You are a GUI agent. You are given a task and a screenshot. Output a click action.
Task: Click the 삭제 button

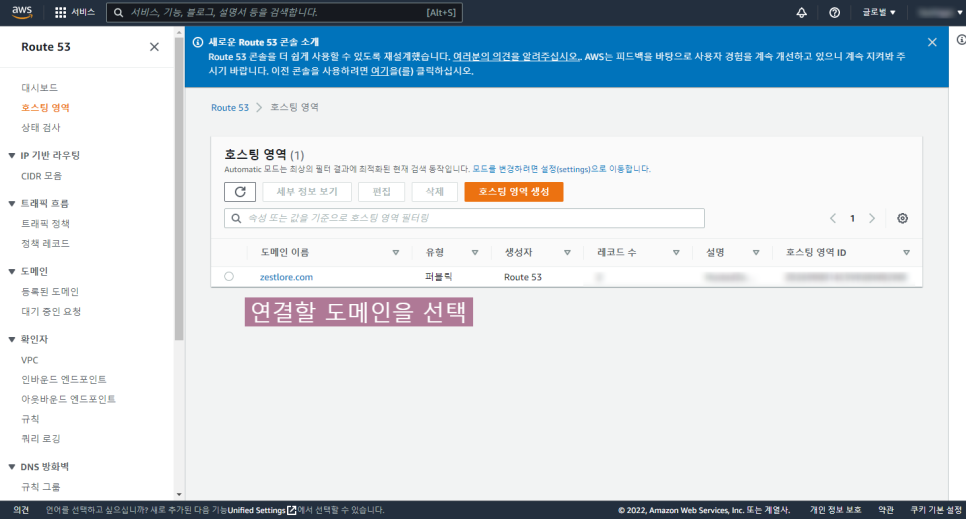click(435, 192)
